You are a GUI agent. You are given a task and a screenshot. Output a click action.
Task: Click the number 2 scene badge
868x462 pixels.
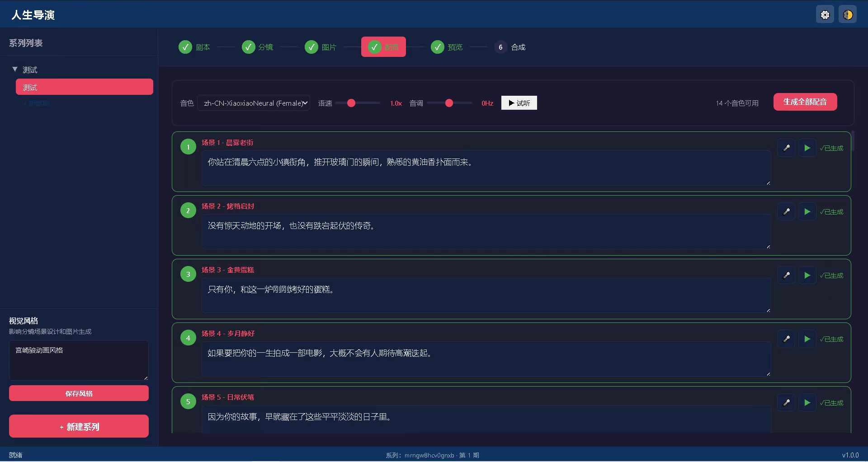point(188,210)
